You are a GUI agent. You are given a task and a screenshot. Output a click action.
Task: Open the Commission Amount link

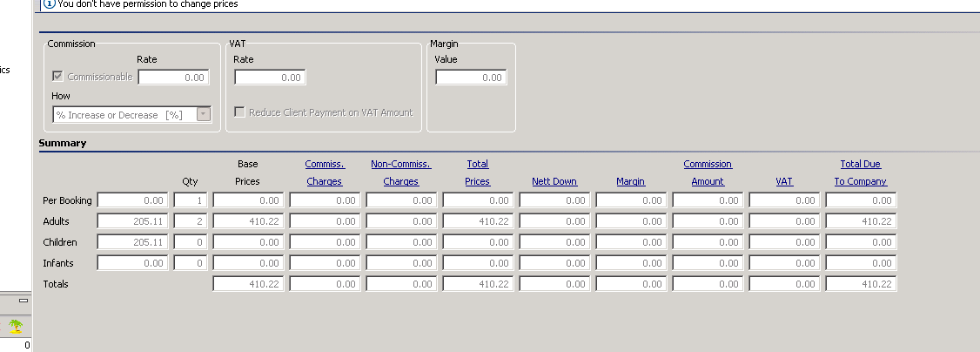708,173
